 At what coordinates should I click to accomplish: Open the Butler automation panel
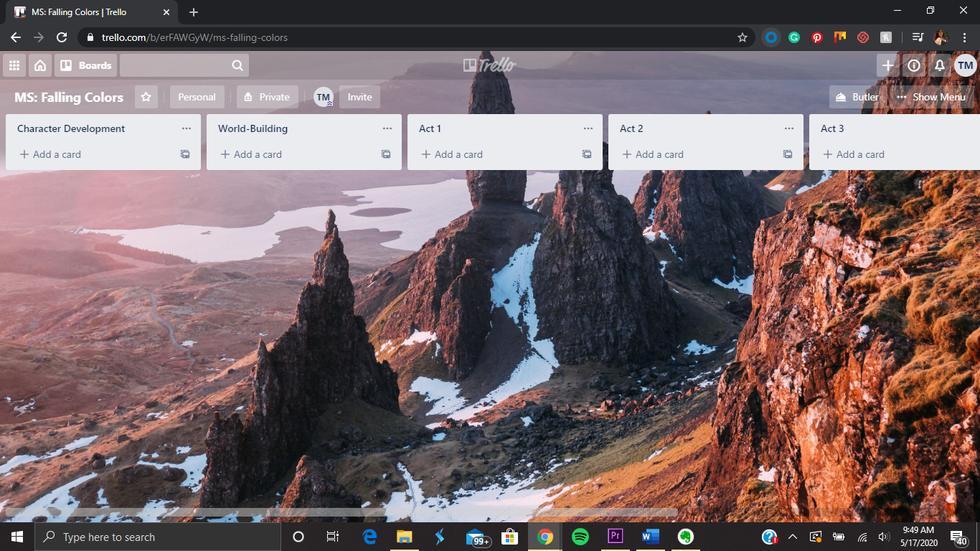coord(857,97)
